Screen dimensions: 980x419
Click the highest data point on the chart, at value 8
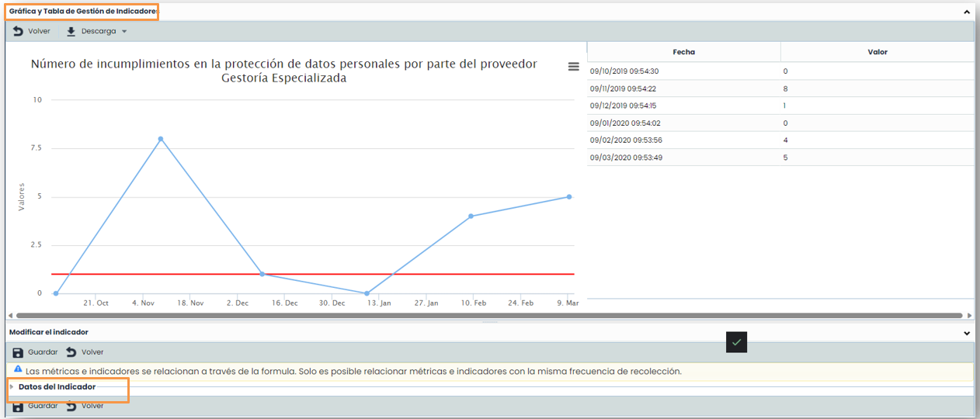click(161, 139)
